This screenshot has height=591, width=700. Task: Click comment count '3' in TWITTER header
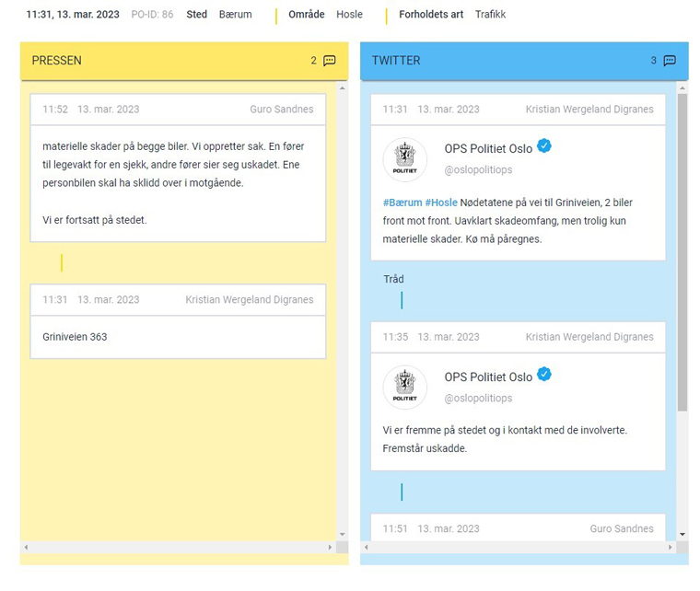(x=654, y=61)
